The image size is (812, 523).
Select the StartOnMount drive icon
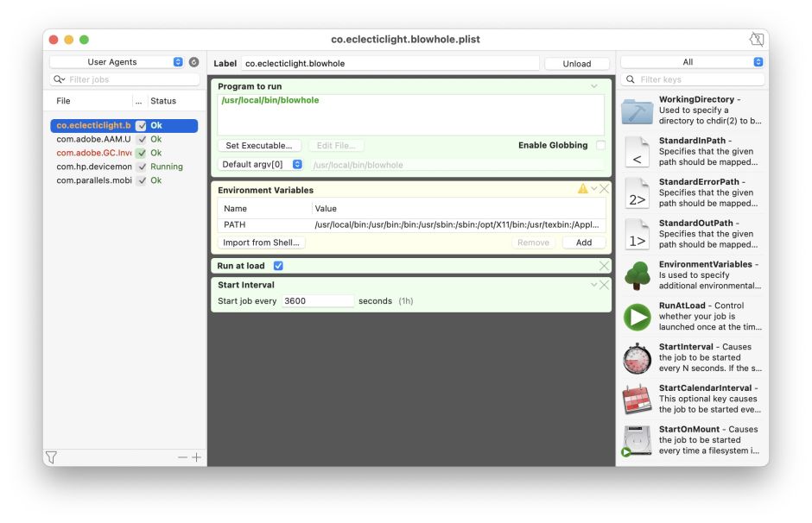point(637,440)
